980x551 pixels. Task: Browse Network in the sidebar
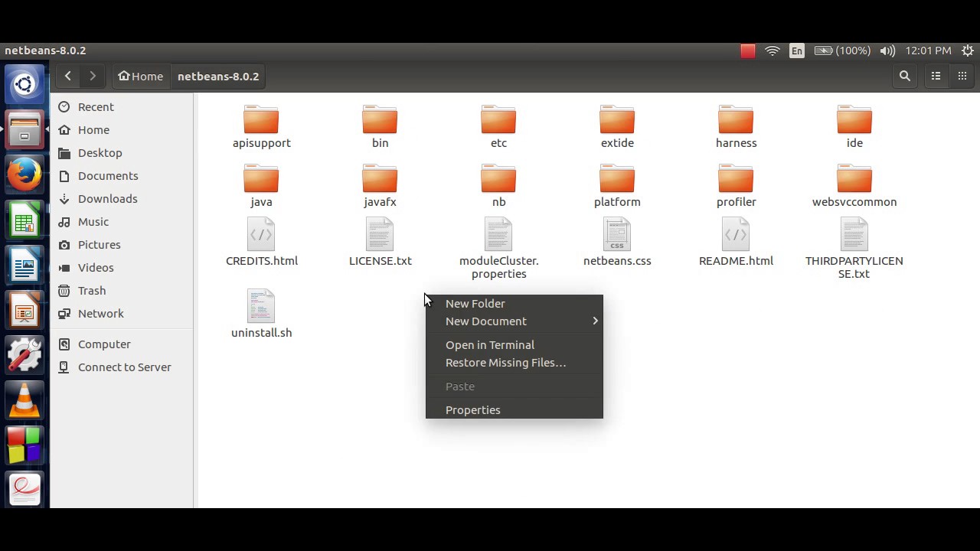click(x=122, y=314)
